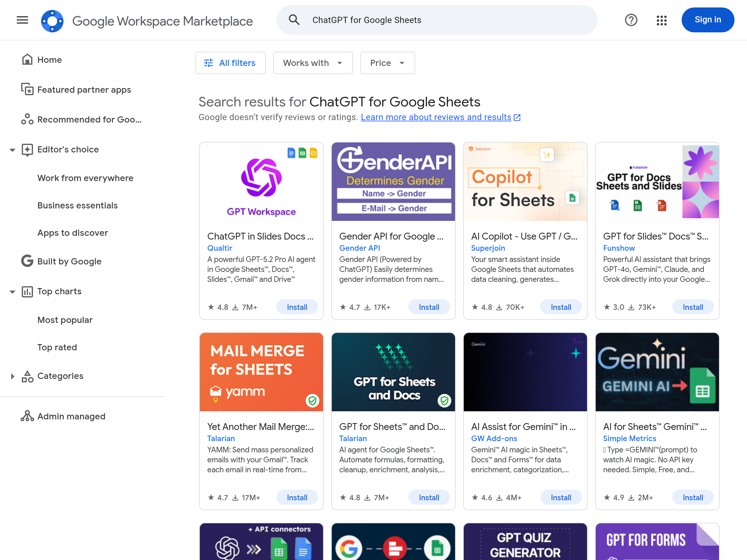Click the Sign in button
747x560 pixels.
pyautogui.click(x=707, y=20)
